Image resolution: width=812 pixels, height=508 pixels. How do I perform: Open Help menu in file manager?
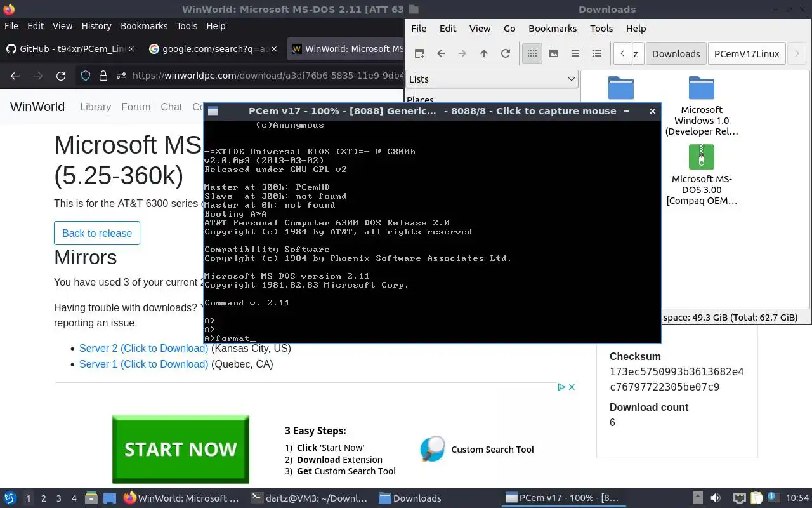[636, 28]
